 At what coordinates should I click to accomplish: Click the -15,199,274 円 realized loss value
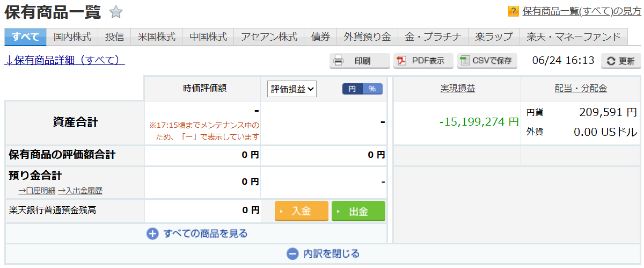pyautogui.click(x=479, y=122)
